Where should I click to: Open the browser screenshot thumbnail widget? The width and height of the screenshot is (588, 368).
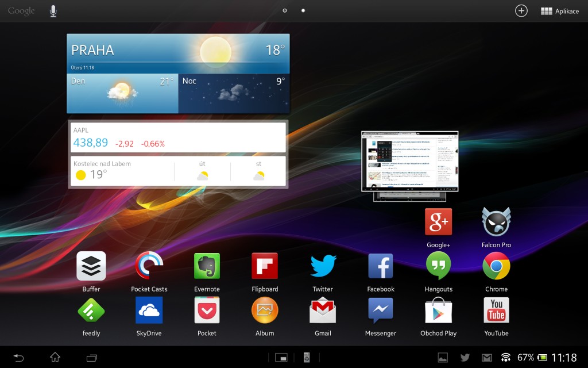coord(409,162)
